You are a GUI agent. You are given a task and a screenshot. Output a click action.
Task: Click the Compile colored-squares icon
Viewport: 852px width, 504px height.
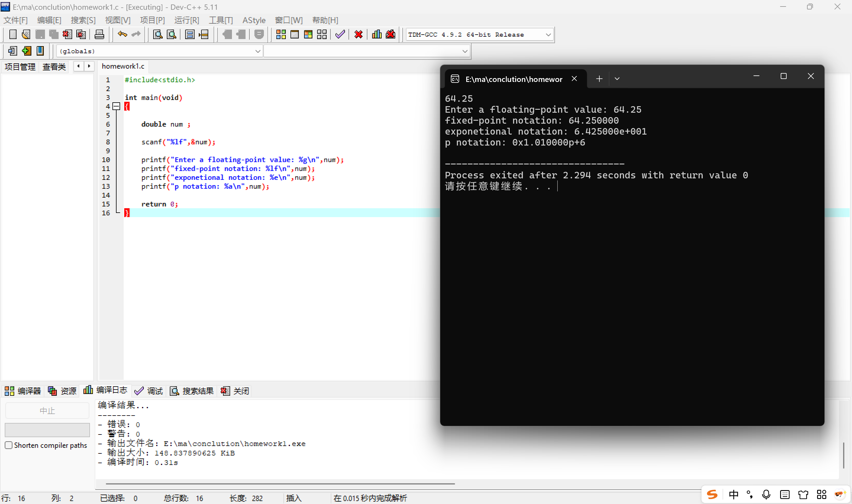[x=281, y=34]
